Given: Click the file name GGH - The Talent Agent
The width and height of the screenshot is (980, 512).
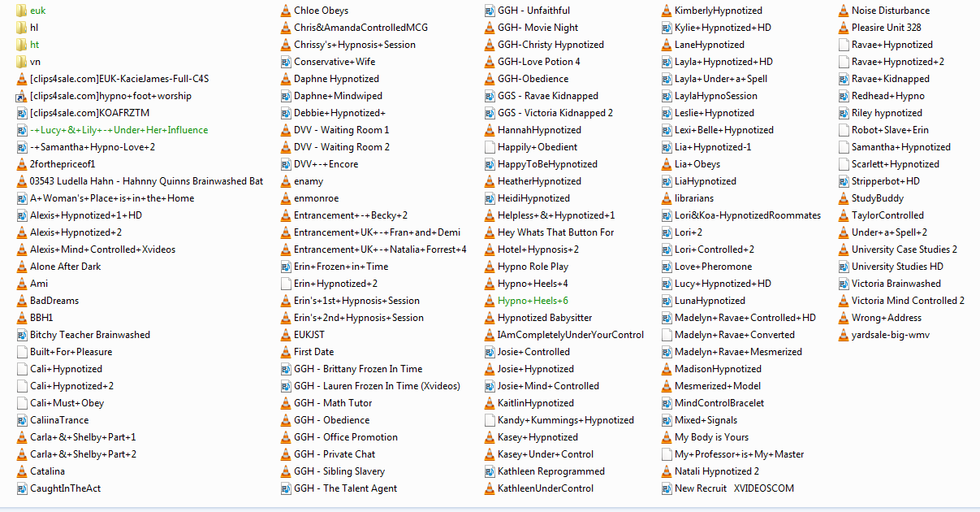Looking at the screenshot, I should pyautogui.click(x=346, y=488).
